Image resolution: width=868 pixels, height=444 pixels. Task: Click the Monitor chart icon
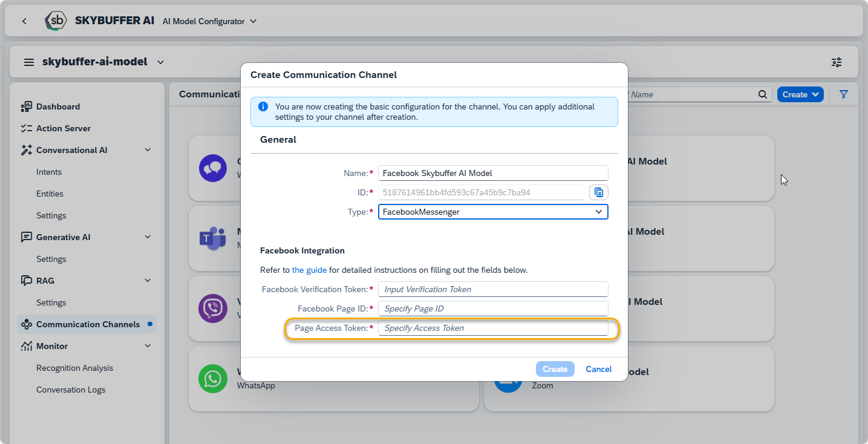tap(26, 346)
